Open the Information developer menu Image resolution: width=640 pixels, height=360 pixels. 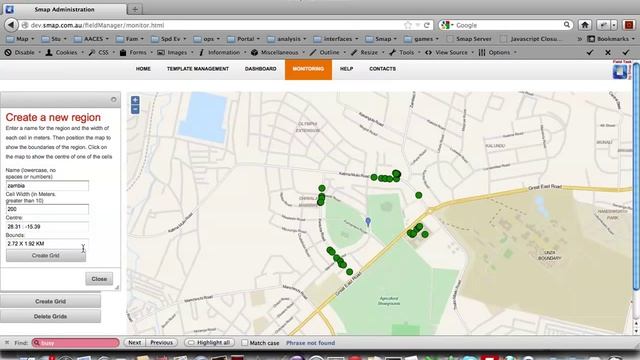tap(222, 52)
